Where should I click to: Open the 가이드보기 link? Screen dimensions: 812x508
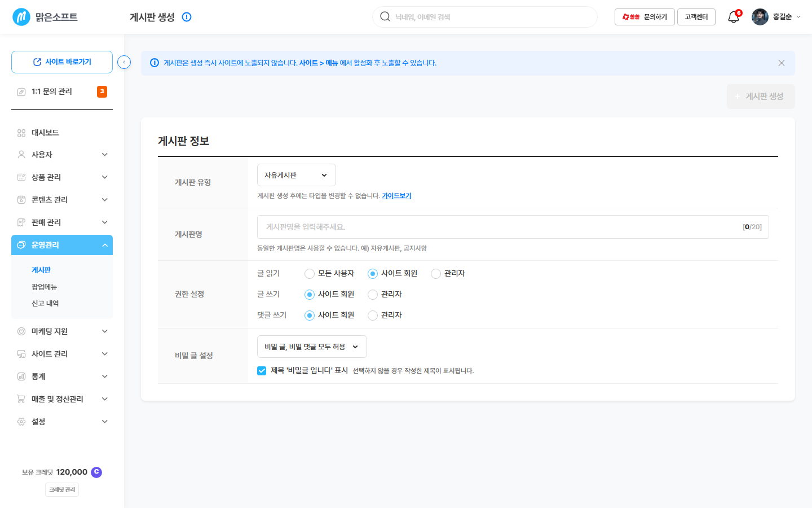click(396, 196)
